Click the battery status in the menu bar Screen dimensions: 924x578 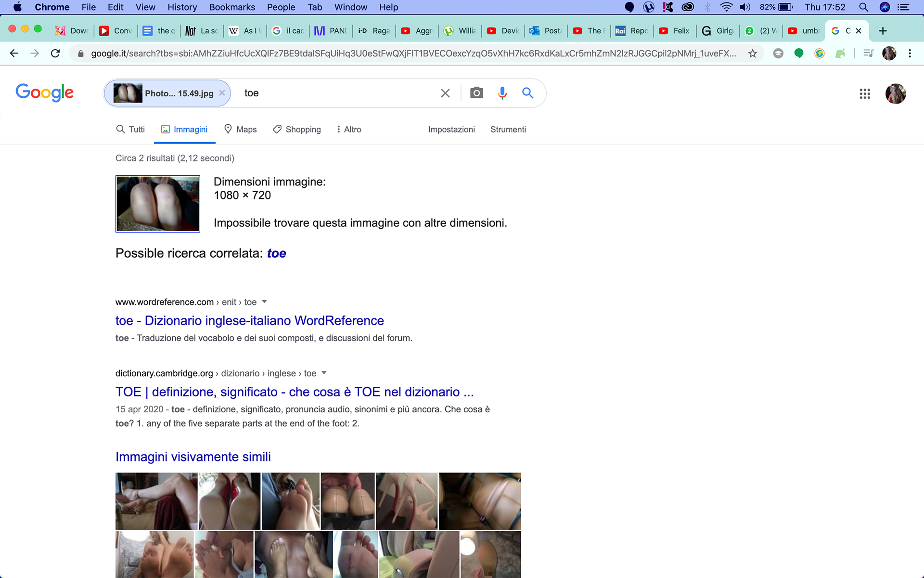pos(776,7)
